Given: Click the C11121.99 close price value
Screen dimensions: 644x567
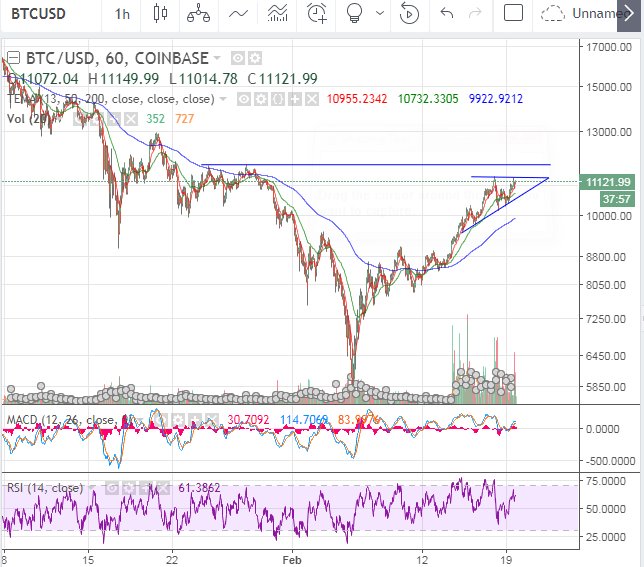Looking at the screenshot, I should (x=283, y=79).
